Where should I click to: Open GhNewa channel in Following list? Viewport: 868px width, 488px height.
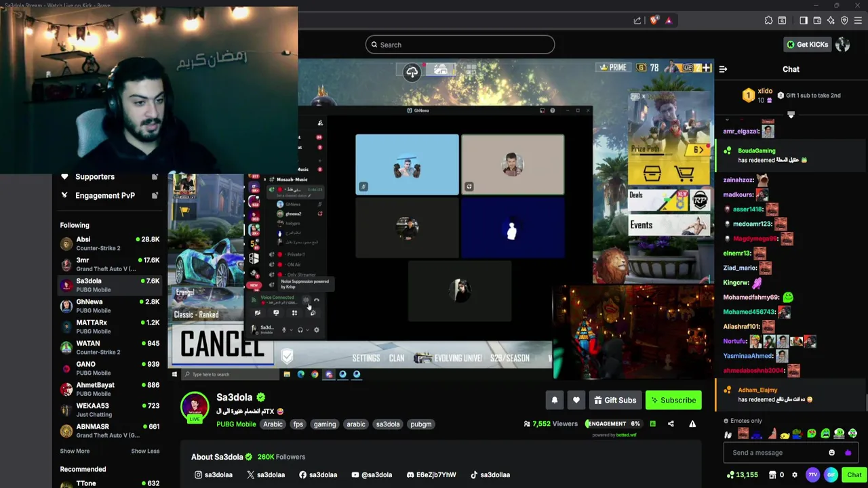coord(109,306)
